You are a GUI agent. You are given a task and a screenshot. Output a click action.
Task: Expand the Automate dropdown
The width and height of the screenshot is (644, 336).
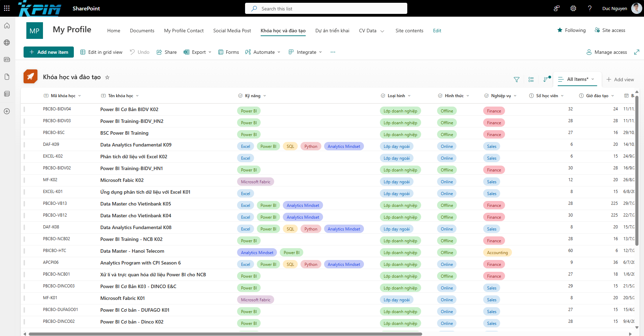pos(279,52)
